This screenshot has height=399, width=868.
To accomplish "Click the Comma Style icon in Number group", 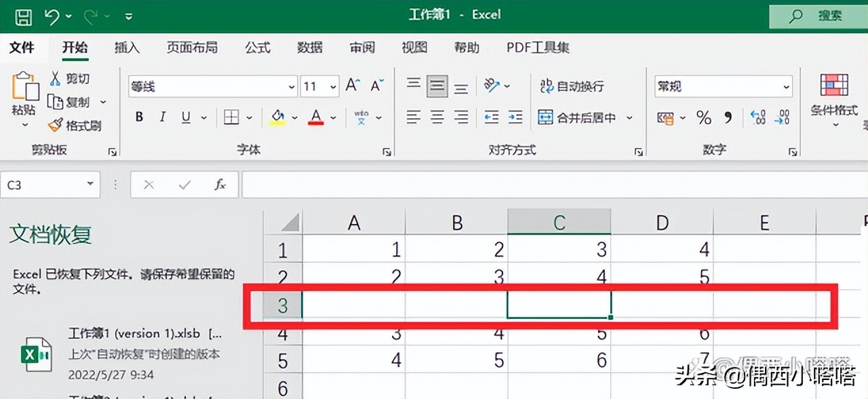I will (x=727, y=117).
